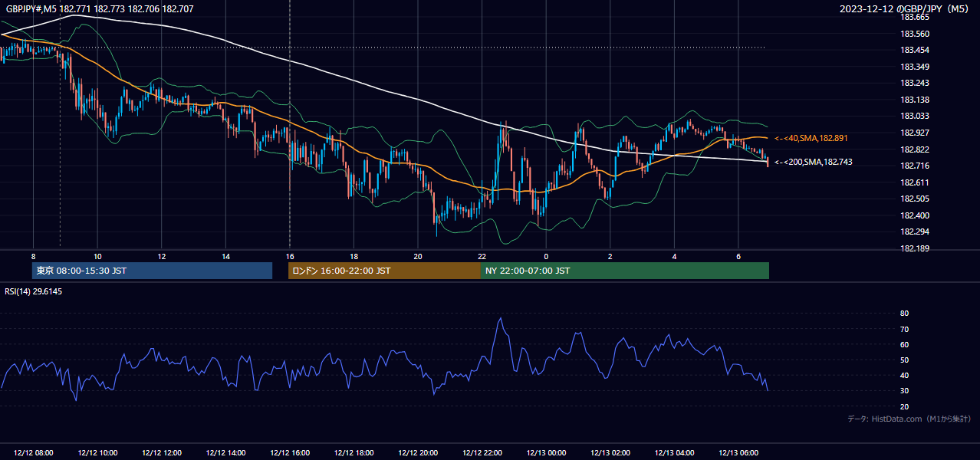Click price axis value 182.927
The height and width of the screenshot is (460, 980).
tap(914, 133)
